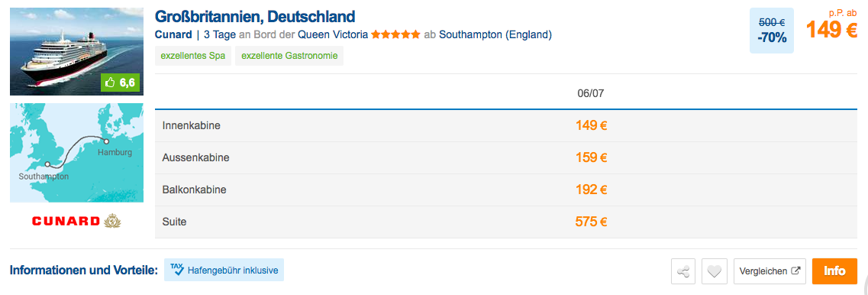Select the 06/07 departure date column
Image resolution: width=868 pixels, height=295 pixels.
coord(591,94)
